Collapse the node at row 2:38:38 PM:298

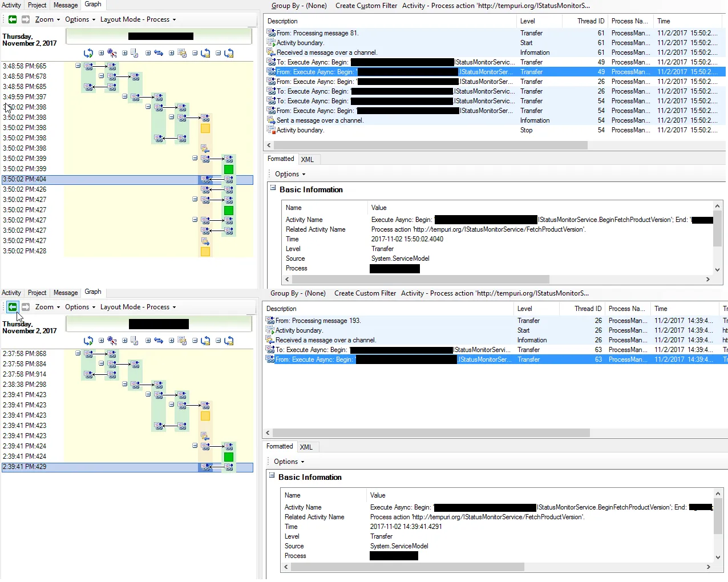pos(125,384)
